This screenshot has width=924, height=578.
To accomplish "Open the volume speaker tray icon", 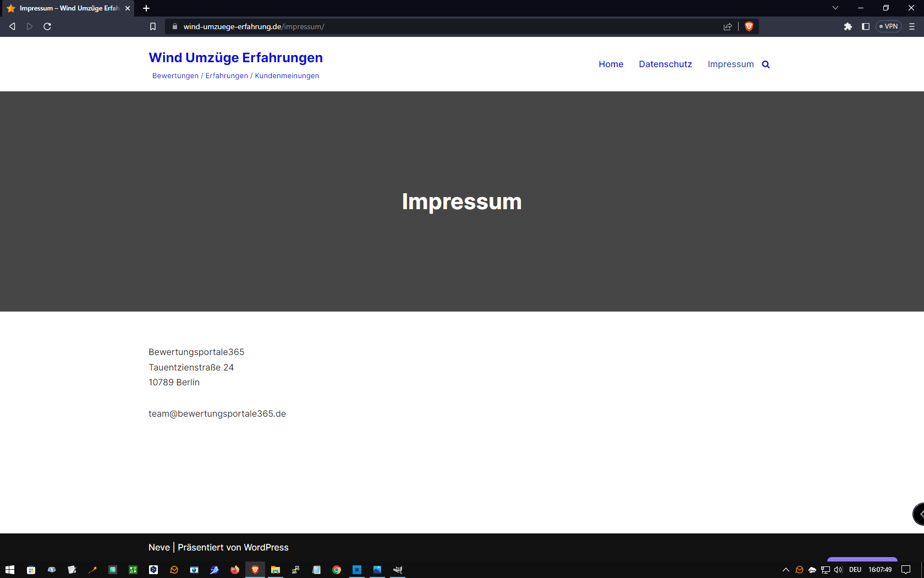I will pyautogui.click(x=838, y=570).
